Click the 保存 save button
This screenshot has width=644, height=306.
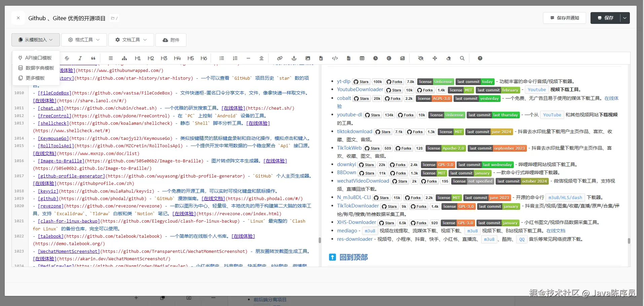pyautogui.click(x=605, y=18)
